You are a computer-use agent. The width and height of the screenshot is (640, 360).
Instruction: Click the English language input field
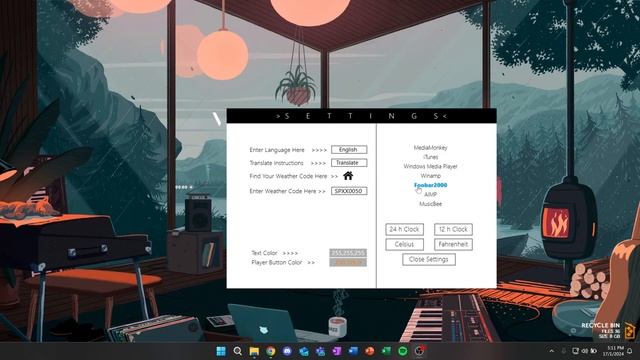[x=349, y=150]
